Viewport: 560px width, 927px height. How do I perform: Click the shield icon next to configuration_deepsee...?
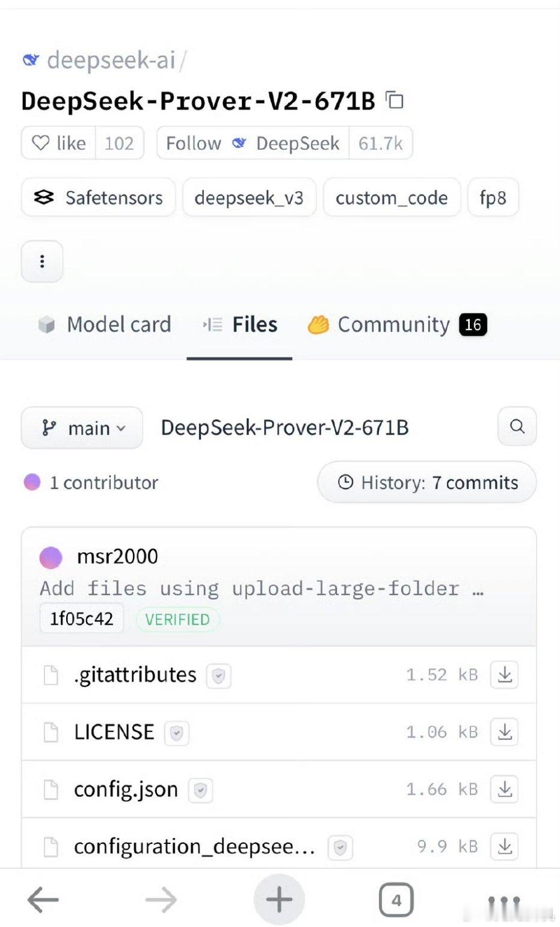click(340, 848)
